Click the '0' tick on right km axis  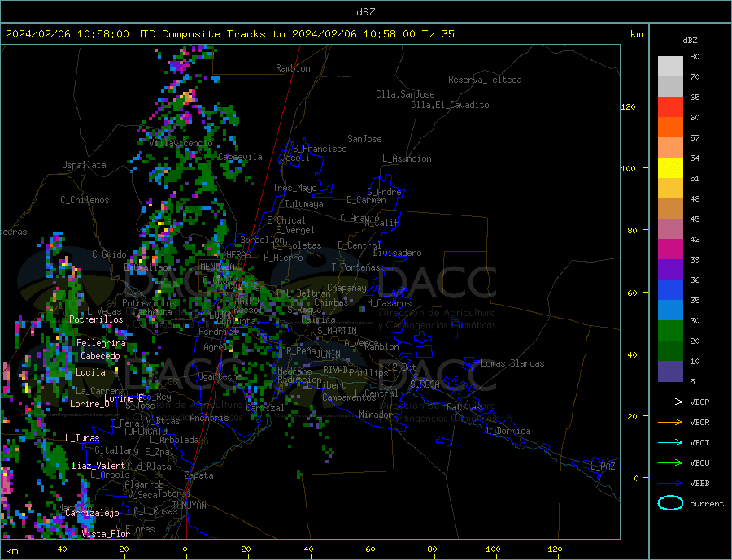tap(636, 478)
